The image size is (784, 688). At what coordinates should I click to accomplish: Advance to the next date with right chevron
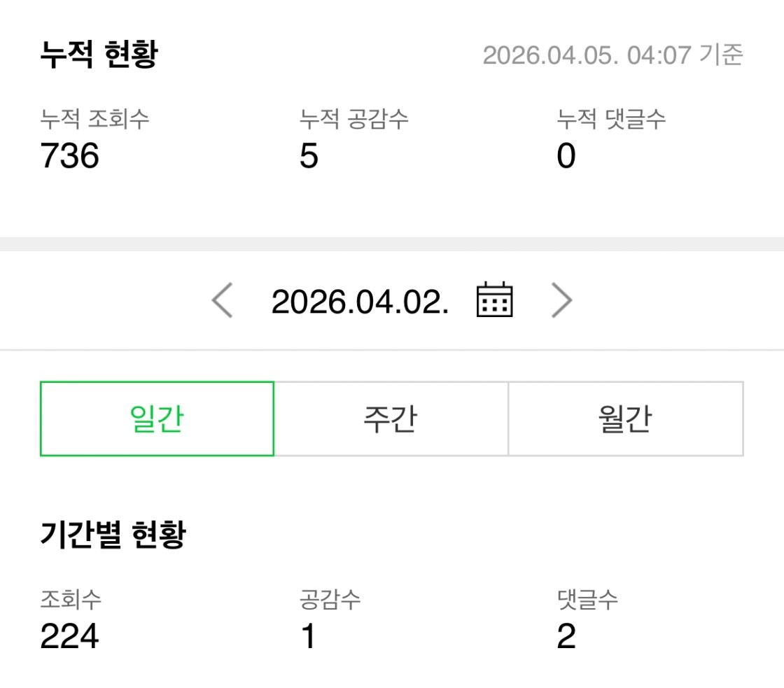click(x=561, y=302)
